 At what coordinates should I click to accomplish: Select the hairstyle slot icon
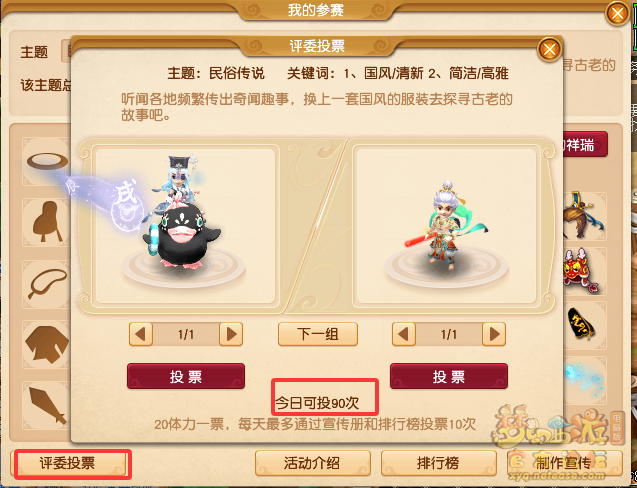coord(46,222)
